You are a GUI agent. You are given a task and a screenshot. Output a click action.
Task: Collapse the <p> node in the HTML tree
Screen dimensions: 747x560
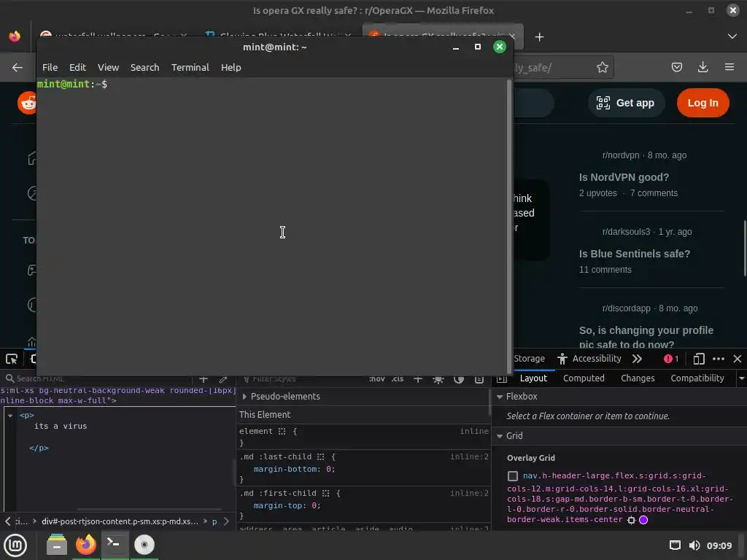click(x=10, y=415)
